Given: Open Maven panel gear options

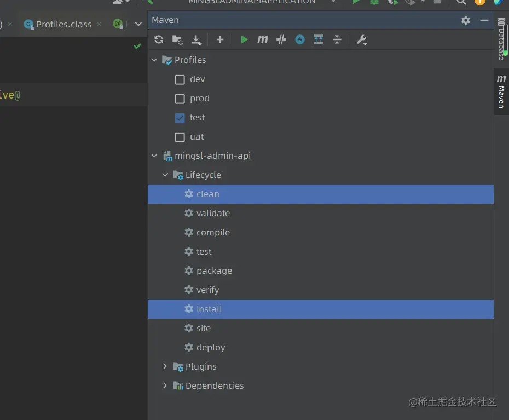Looking at the screenshot, I should [466, 20].
